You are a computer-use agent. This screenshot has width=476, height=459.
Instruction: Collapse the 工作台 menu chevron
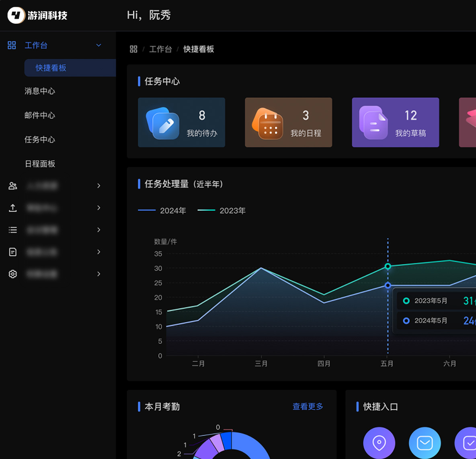98,45
